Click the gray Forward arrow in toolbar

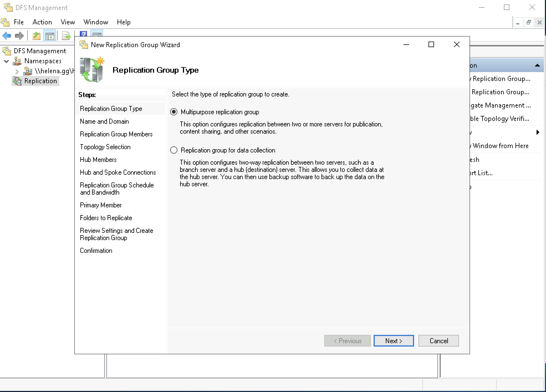pos(19,35)
